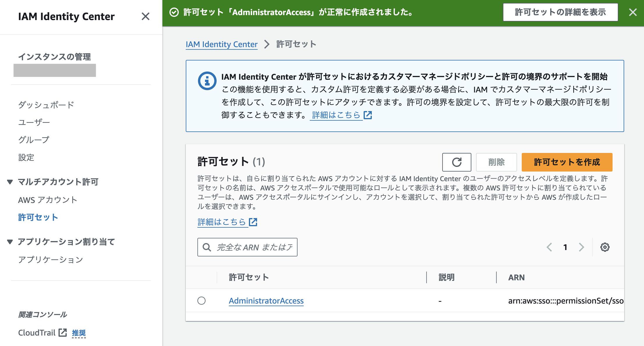Collapse the アプリケーション割り当て section

coord(10,242)
